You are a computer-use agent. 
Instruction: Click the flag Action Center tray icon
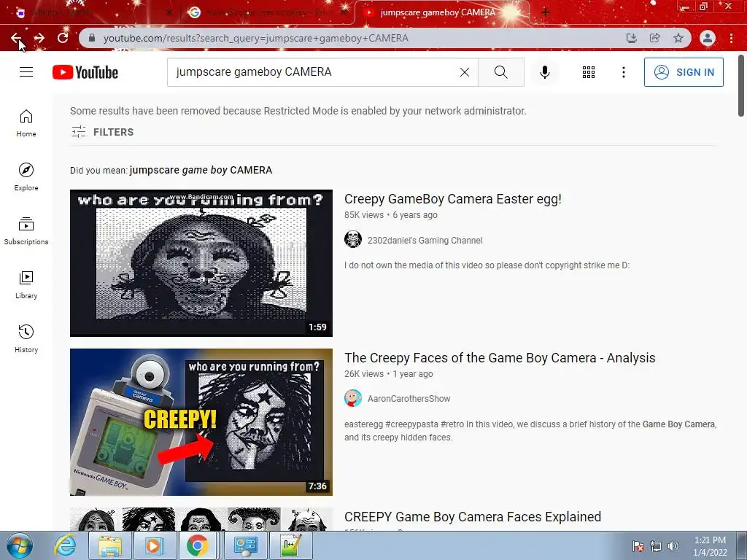coord(638,546)
